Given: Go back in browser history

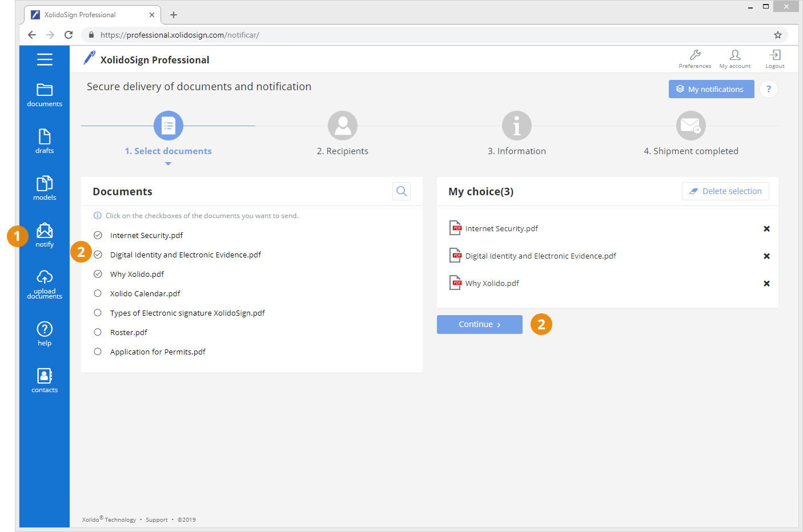Looking at the screenshot, I should click(32, 35).
